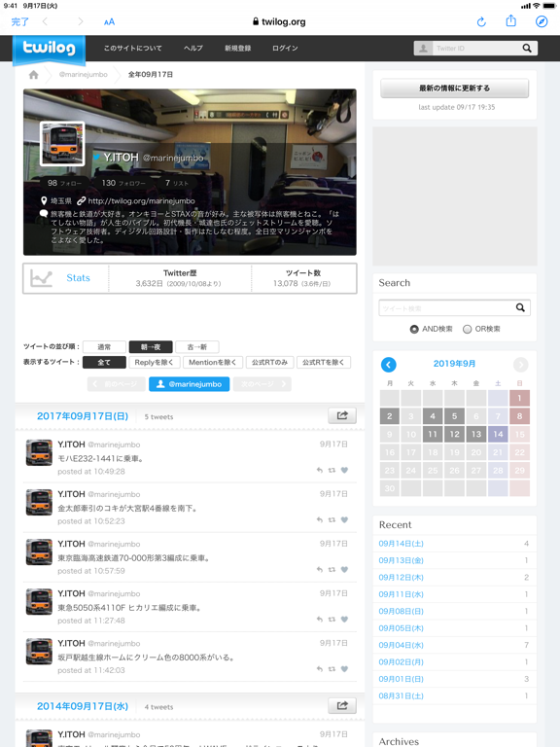The width and height of the screenshot is (560, 747).
Task: Enable the Mentionを除く filter
Action: [212, 362]
